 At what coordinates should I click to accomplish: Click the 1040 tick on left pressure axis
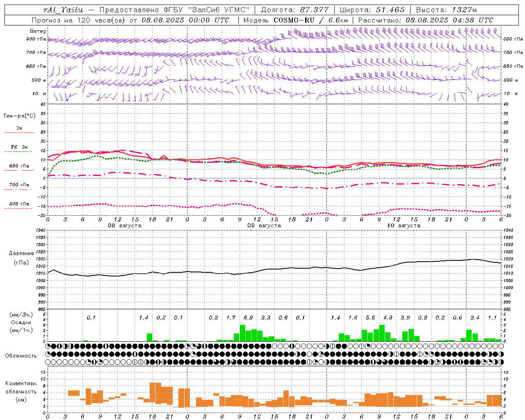pos(41,230)
